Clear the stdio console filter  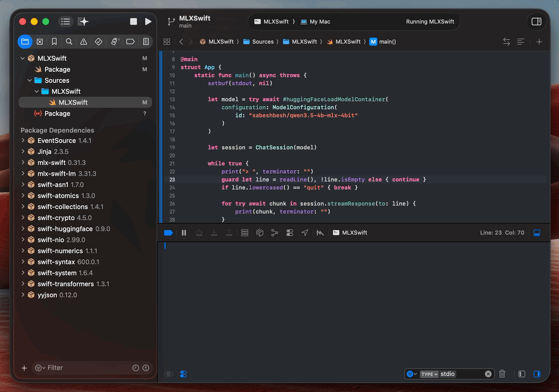[x=488, y=374]
